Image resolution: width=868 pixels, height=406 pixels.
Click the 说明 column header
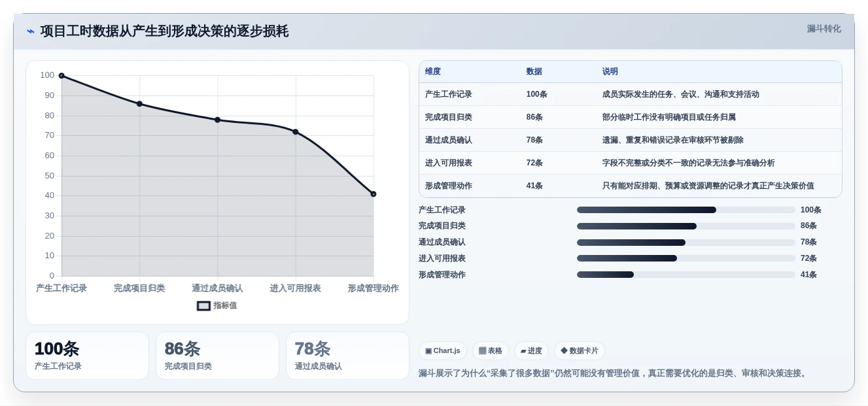[x=610, y=71]
